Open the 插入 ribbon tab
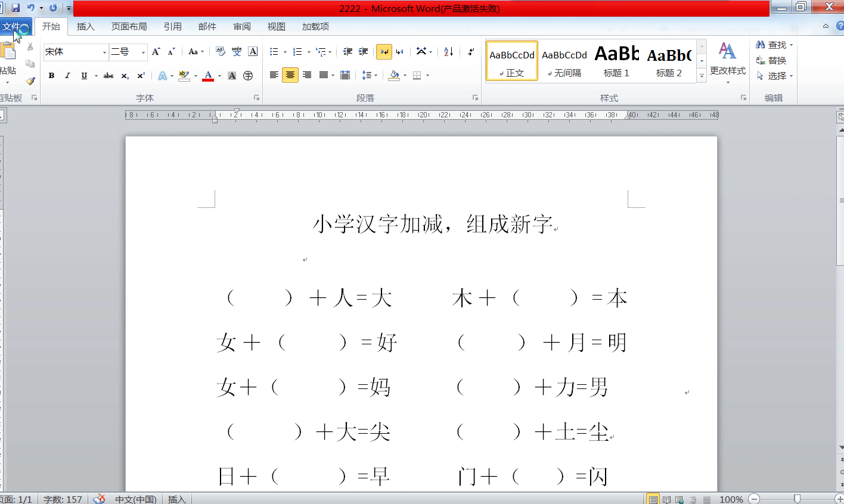This screenshot has width=844, height=504. click(86, 26)
